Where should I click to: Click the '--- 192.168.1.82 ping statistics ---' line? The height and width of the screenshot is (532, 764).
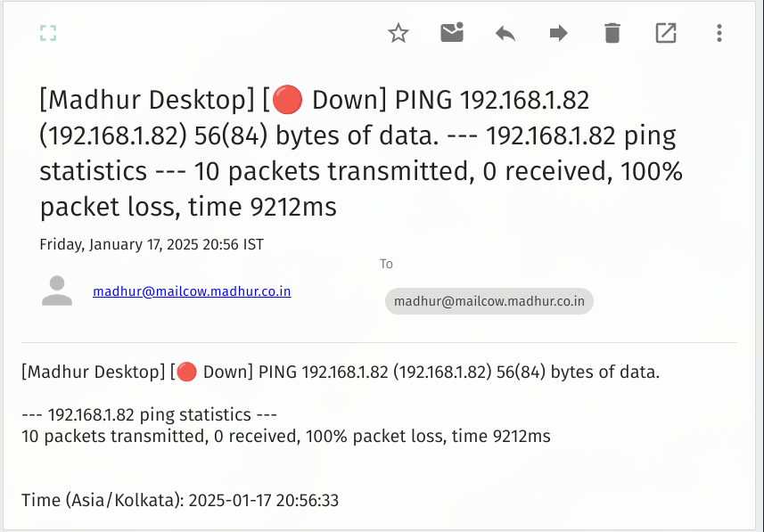[x=149, y=414]
